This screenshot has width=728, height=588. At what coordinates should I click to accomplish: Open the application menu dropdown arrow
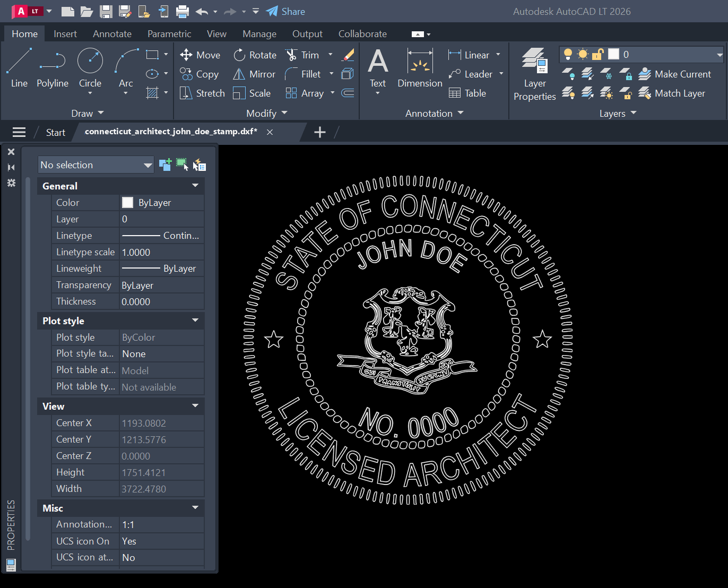pos(49,11)
